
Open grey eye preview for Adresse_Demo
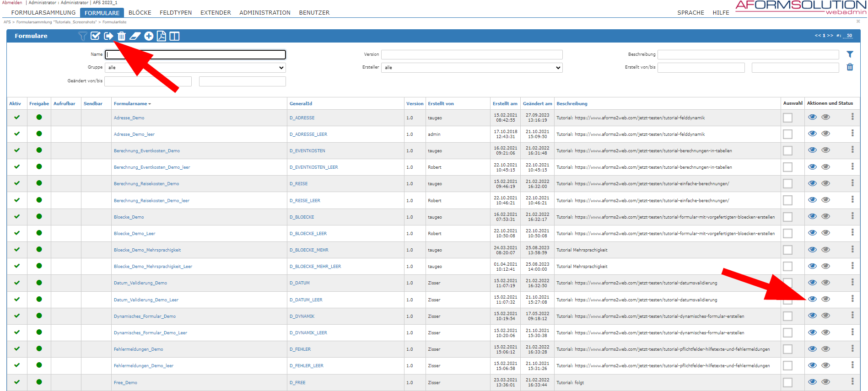click(x=825, y=117)
